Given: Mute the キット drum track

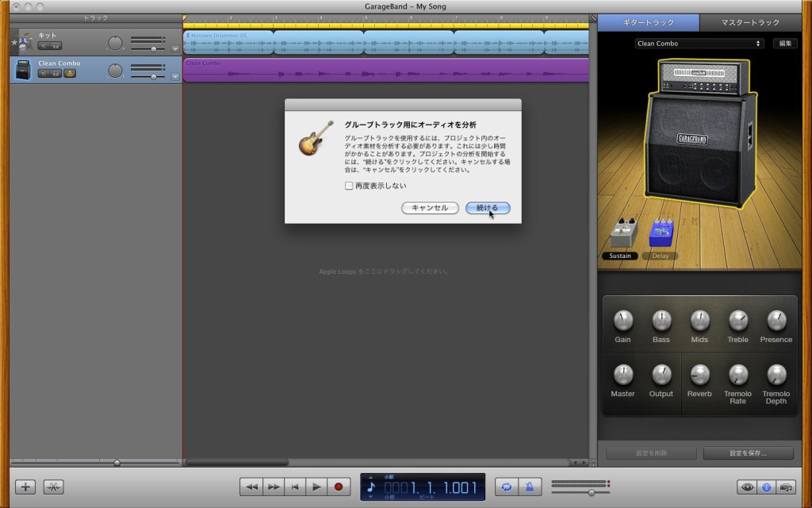Looking at the screenshot, I should point(44,45).
